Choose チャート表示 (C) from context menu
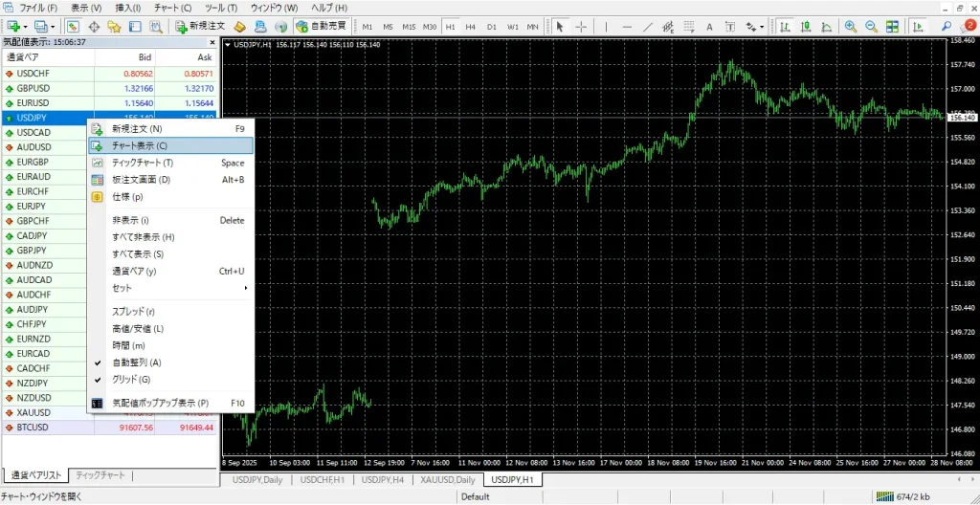 tap(140, 146)
